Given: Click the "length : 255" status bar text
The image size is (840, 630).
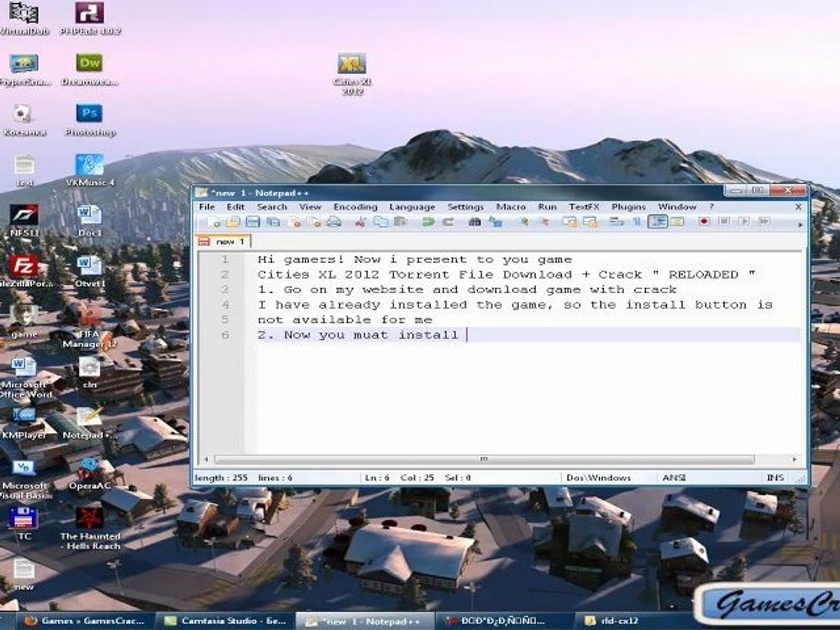Looking at the screenshot, I should [221, 478].
